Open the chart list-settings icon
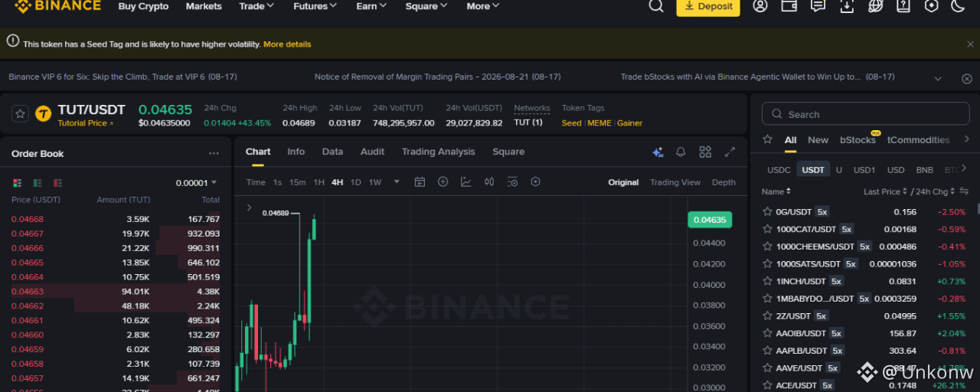The height and width of the screenshot is (392, 980). [512, 182]
